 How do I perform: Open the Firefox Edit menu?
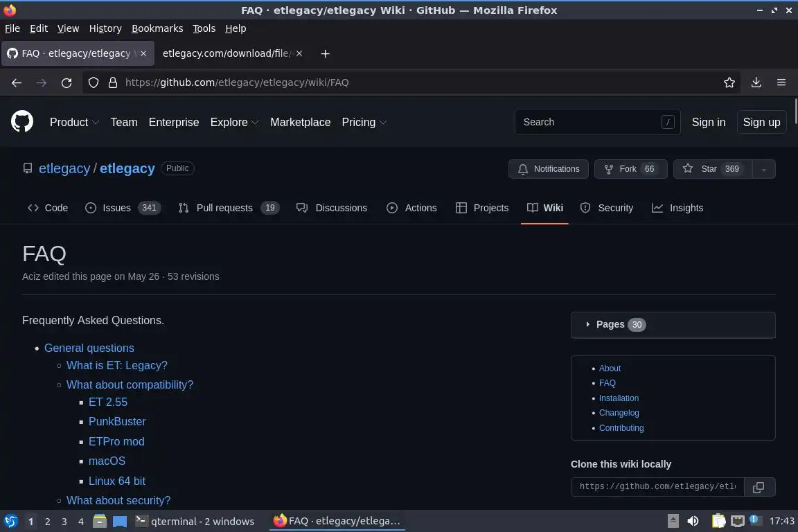39,28
